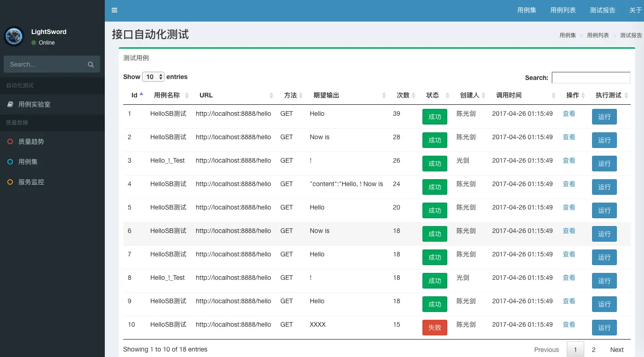Click 查看 link for row 2
The image size is (644, 357).
tap(569, 137)
